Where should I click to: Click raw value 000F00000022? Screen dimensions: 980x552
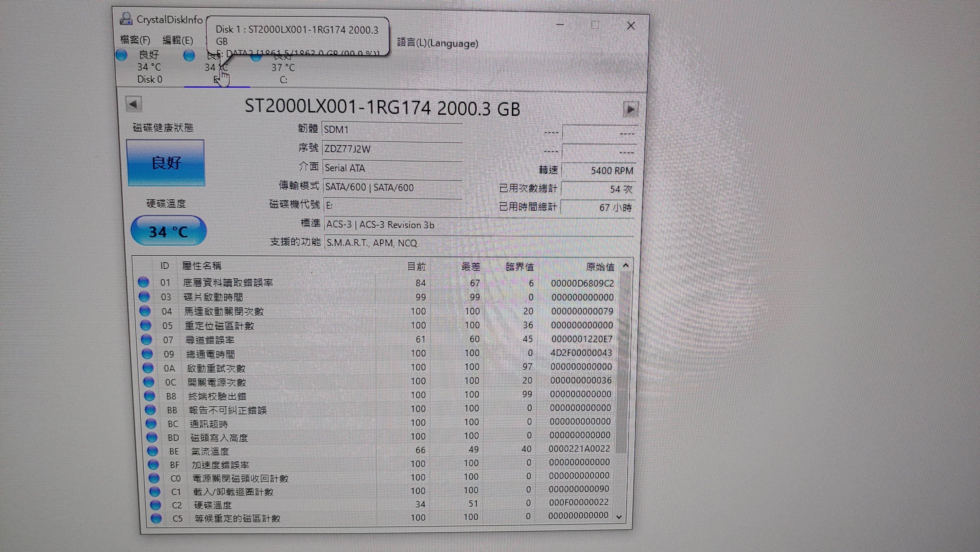coord(579,502)
